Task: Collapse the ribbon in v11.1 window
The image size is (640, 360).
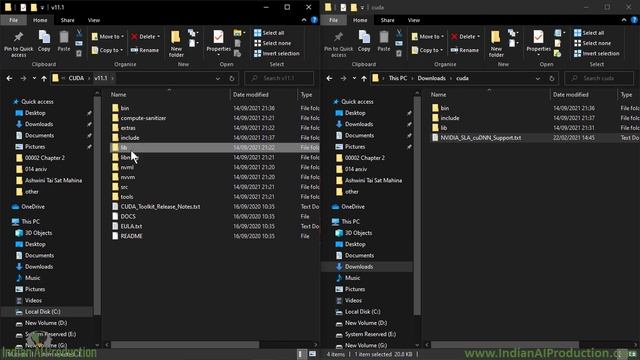Action: click(x=304, y=20)
